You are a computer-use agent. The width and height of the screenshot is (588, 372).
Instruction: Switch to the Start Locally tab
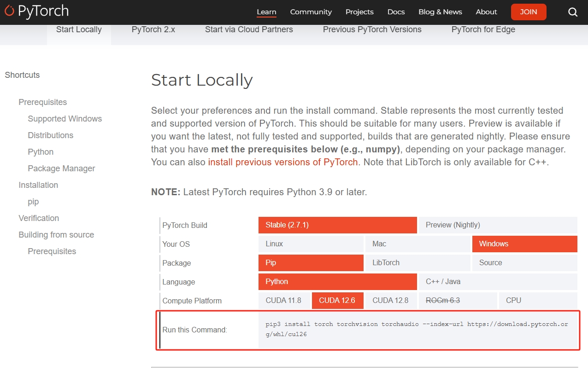pos(79,29)
